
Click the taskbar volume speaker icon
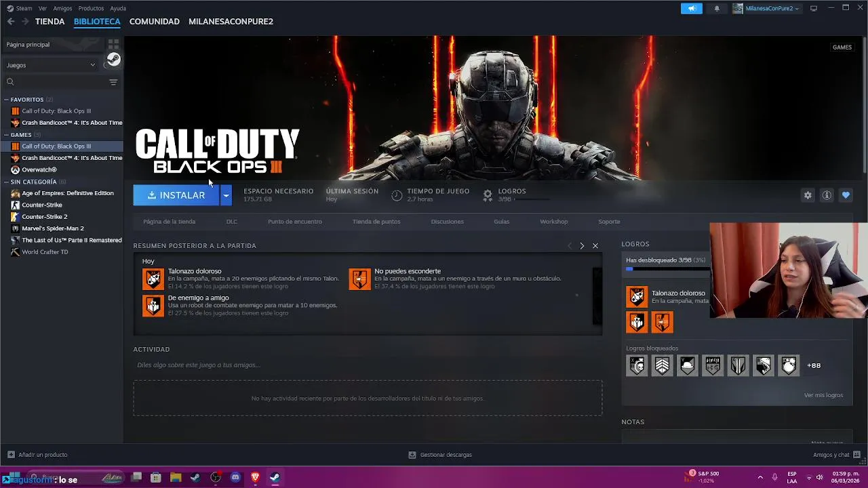(x=819, y=477)
